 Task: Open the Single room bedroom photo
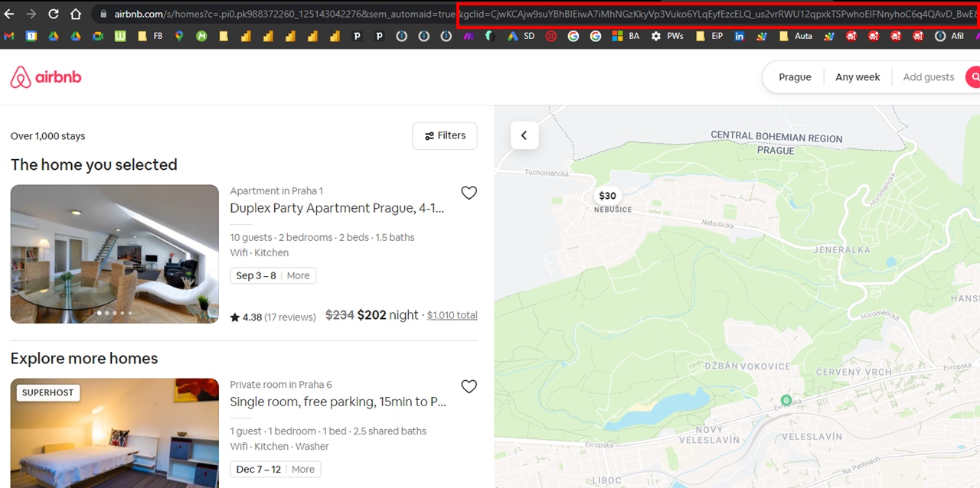[x=115, y=433]
